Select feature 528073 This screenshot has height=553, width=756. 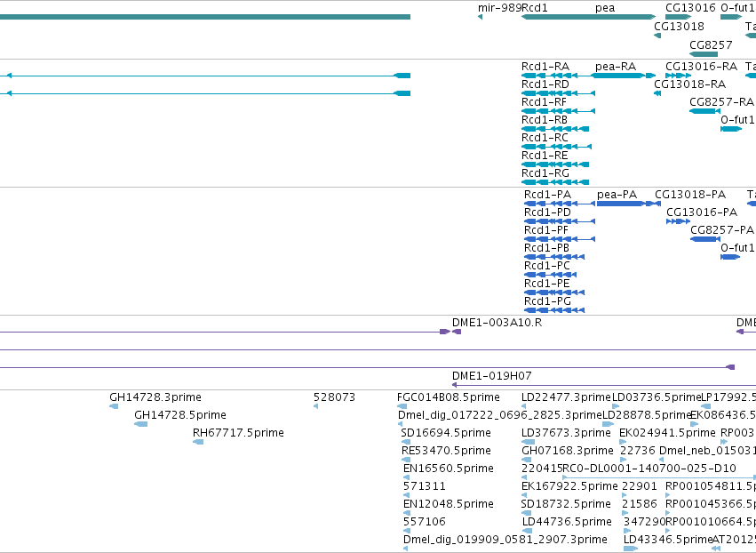334,397
